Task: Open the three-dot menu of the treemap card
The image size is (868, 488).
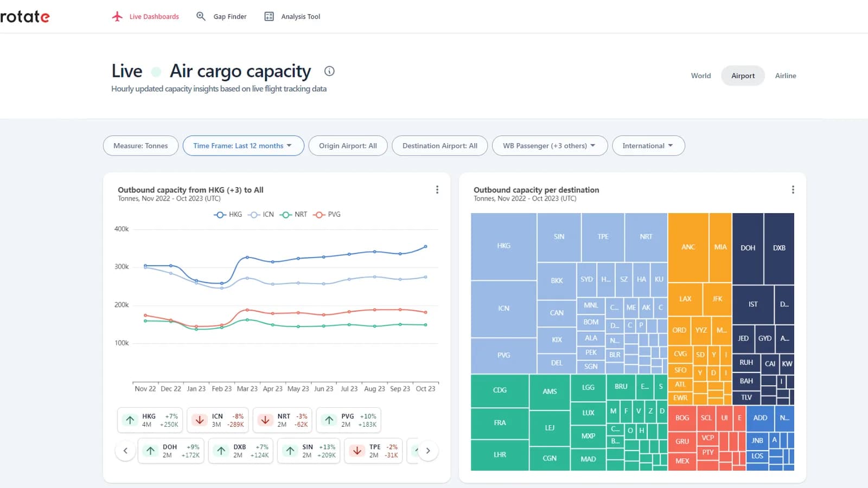Action: click(x=793, y=190)
